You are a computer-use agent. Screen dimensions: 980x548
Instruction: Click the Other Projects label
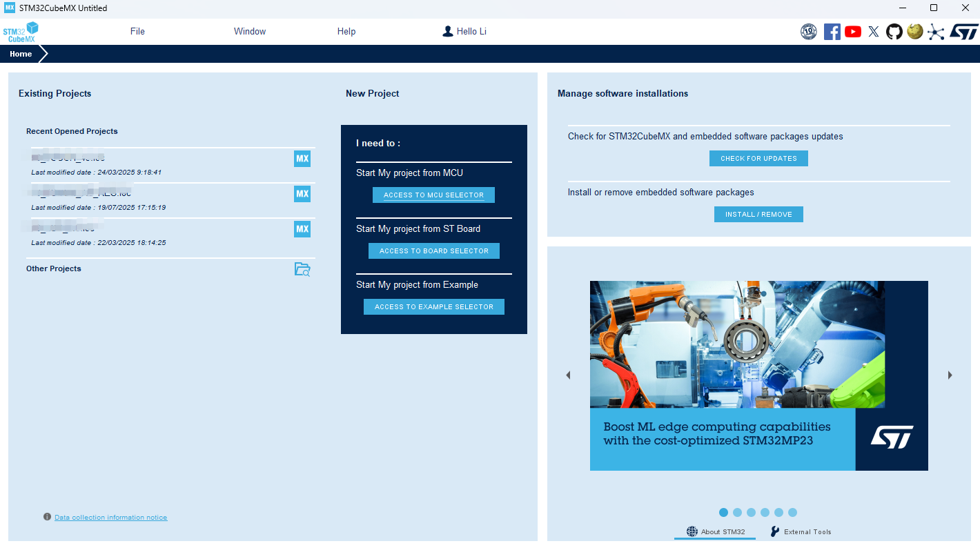[x=54, y=268]
